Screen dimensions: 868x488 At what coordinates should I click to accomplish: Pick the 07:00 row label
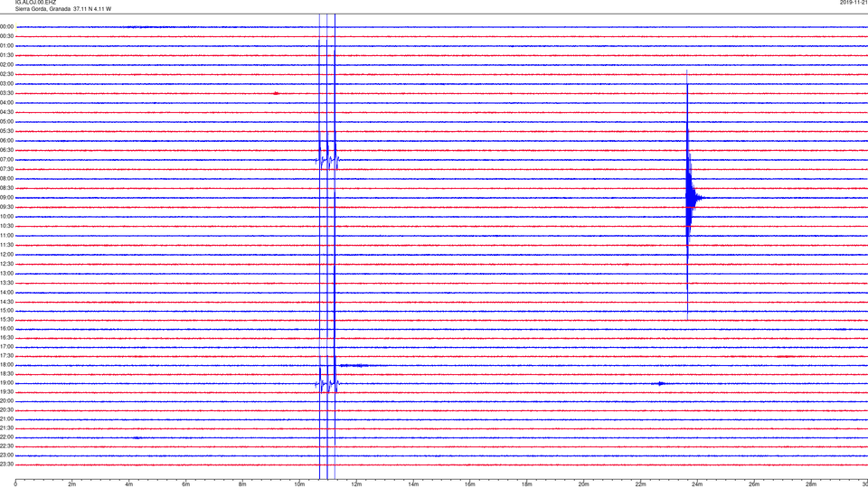pos(7,160)
